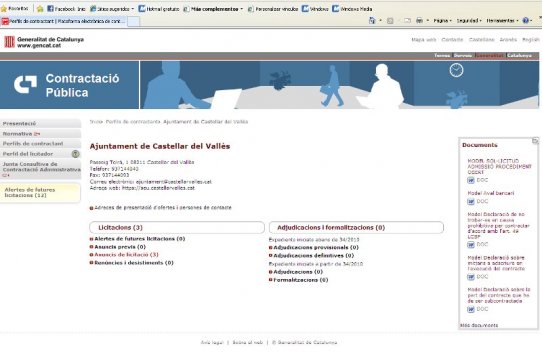Open the Contacte link in header
Screen dimensions: 542x361
tap(452, 40)
